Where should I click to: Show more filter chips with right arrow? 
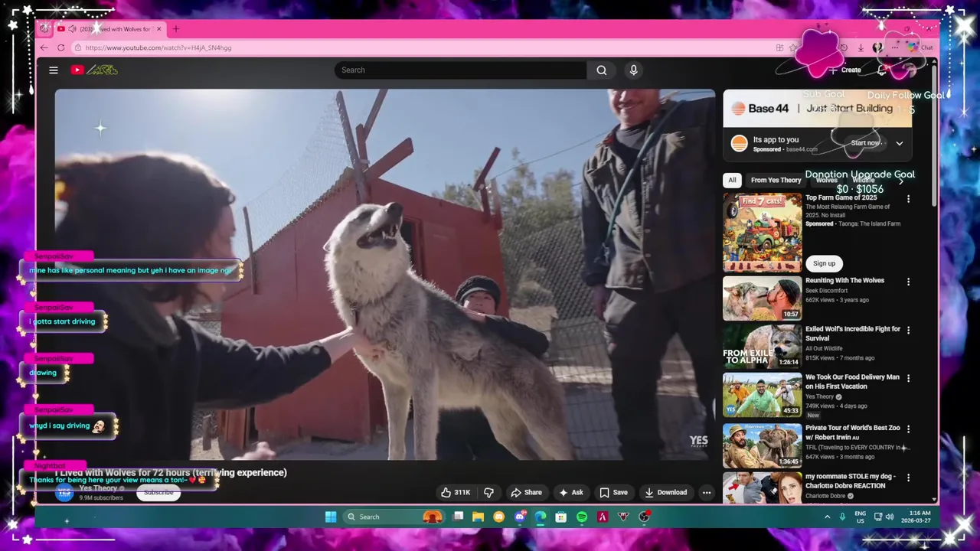tap(901, 180)
